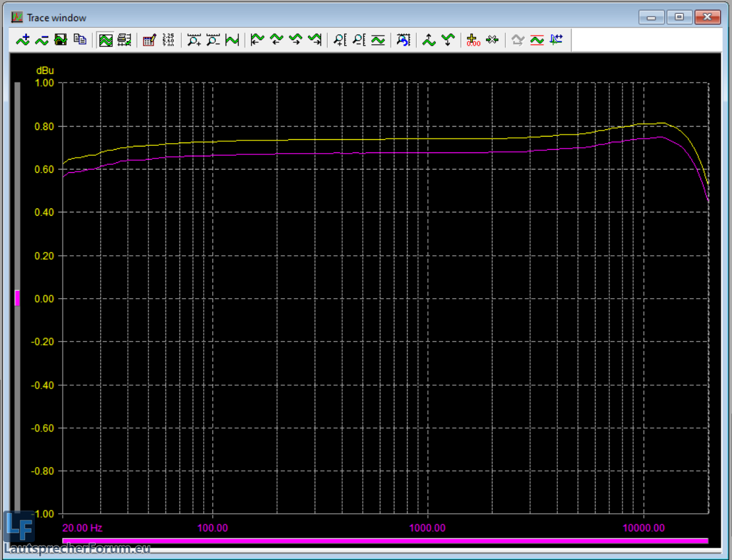Viewport: 732px width, 560px height.
Task: Click the magenta horizontal scrollbar below the graph
Action: (x=384, y=541)
